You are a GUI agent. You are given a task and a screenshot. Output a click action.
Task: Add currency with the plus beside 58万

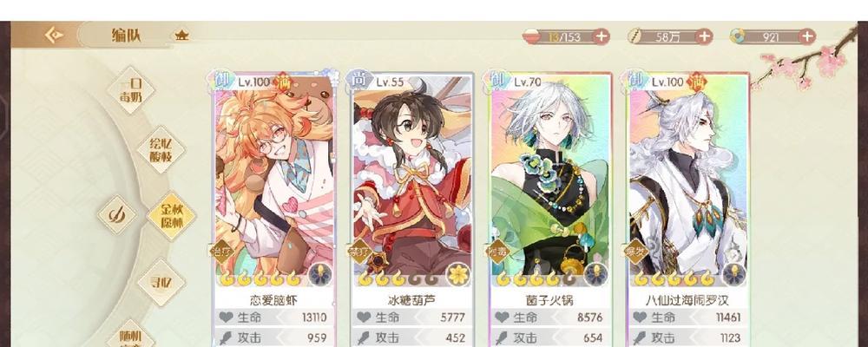pyautogui.click(x=704, y=37)
